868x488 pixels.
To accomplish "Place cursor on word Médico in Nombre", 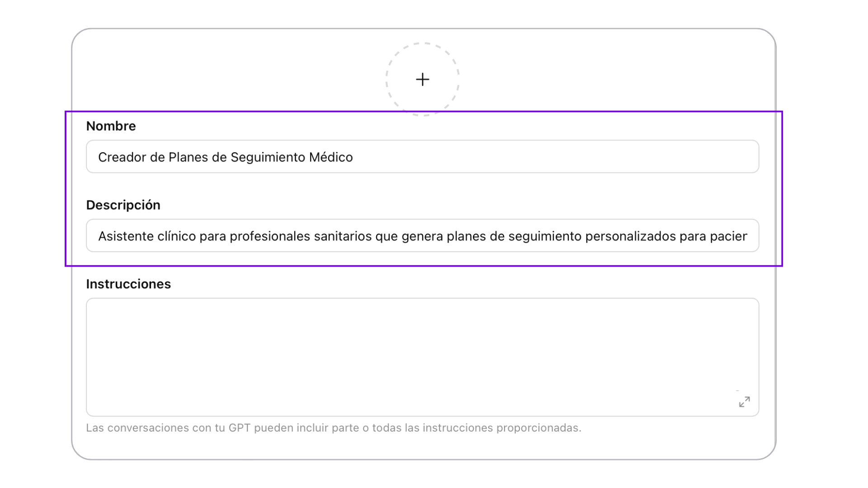I will pyautogui.click(x=331, y=157).
